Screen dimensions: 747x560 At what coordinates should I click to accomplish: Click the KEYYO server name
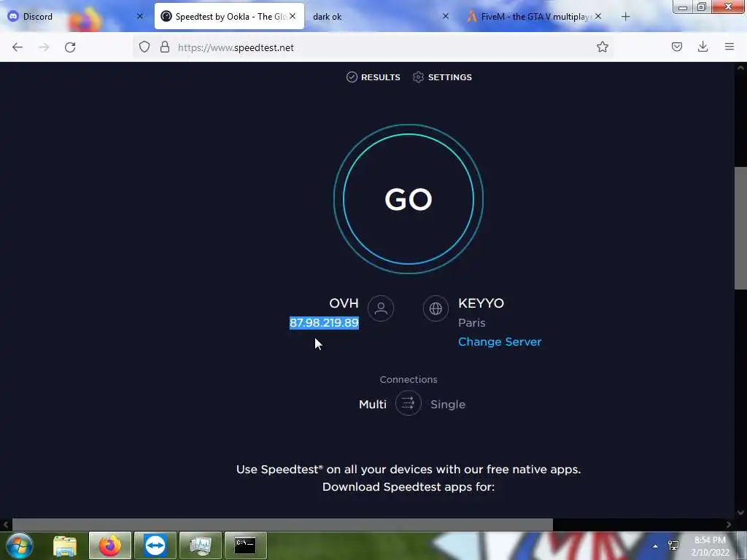[x=481, y=303]
